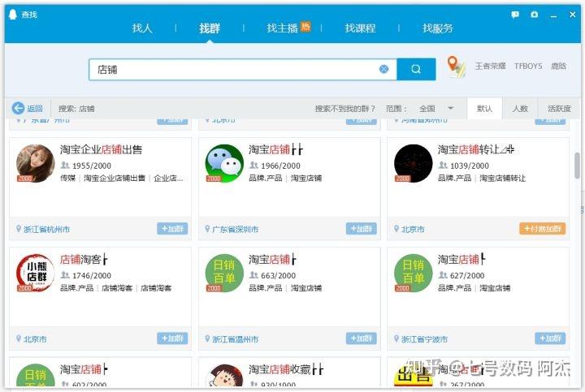
Task: Switch to the 找人 tab
Action: pyautogui.click(x=142, y=28)
